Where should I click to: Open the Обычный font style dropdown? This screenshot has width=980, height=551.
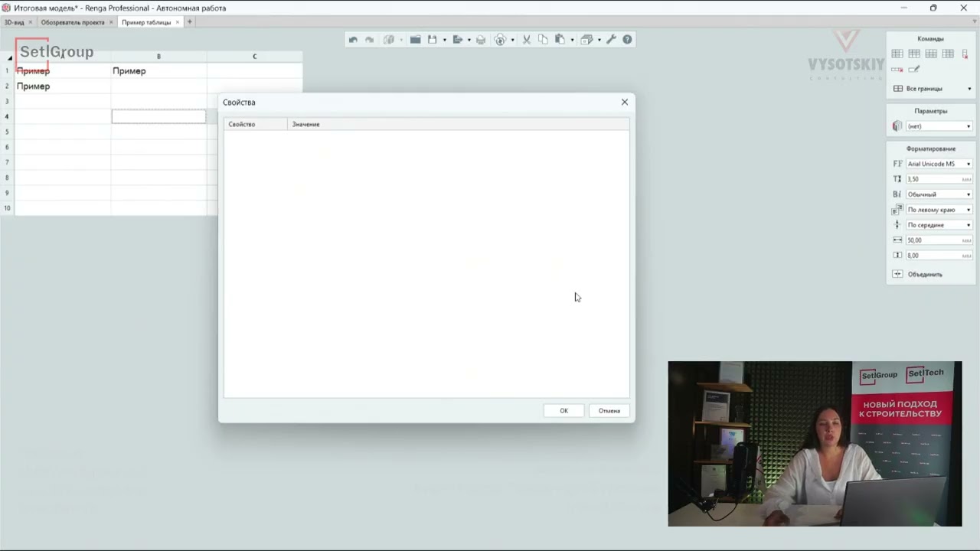(939, 194)
